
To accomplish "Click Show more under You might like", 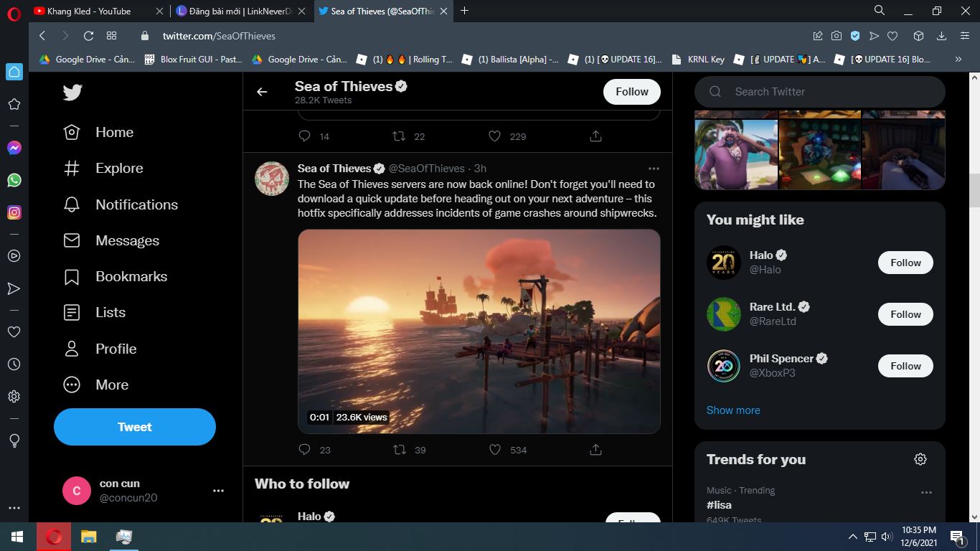I will pyautogui.click(x=733, y=410).
